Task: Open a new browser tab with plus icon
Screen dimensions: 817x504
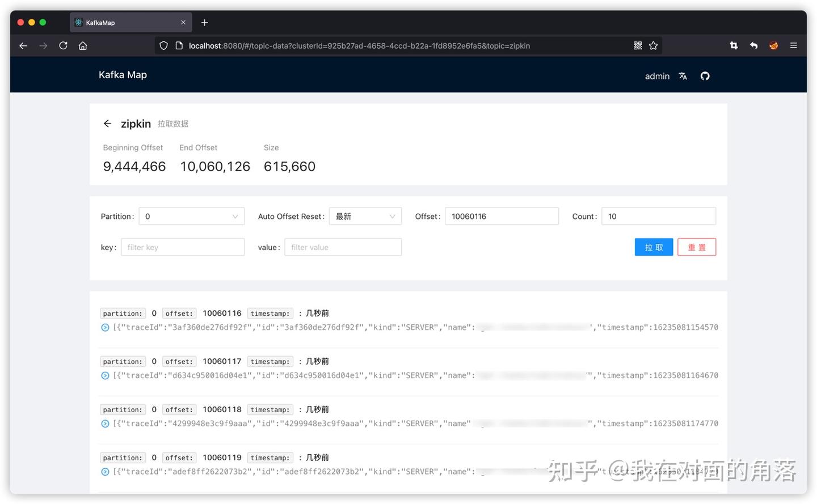Action: tap(204, 22)
